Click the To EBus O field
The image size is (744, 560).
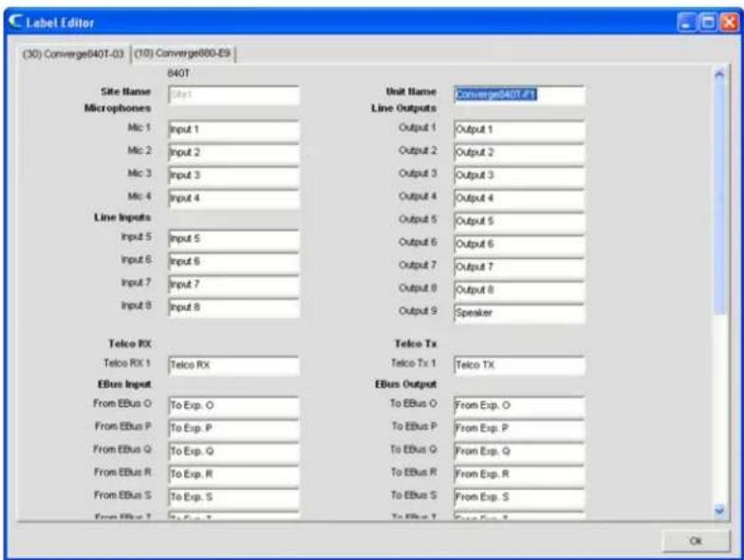[x=519, y=406]
